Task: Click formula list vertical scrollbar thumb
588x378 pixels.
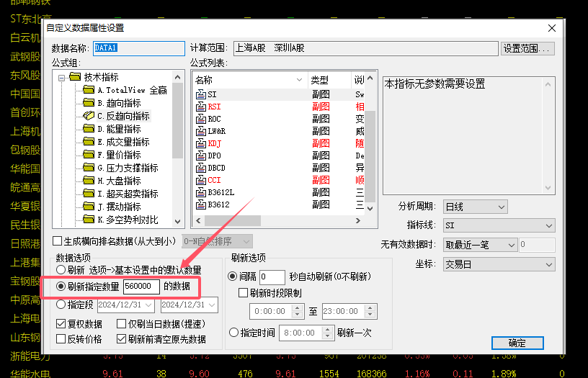Action: (370, 156)
